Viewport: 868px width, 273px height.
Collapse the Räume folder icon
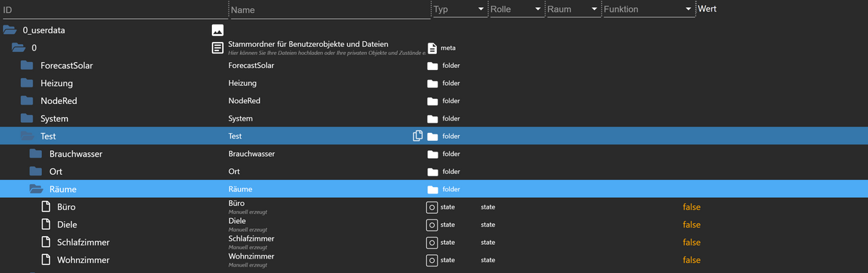[x=36, y=188]
